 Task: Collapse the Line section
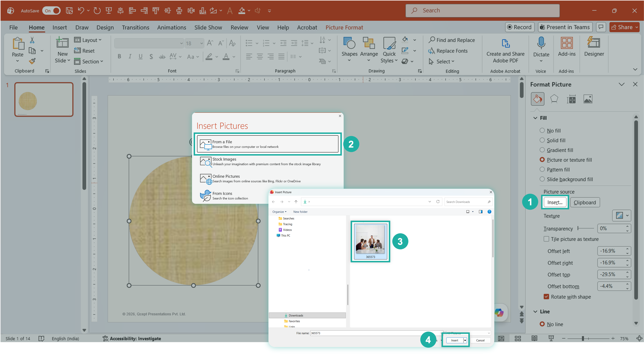pyautogui.click(x=535, y=311)
